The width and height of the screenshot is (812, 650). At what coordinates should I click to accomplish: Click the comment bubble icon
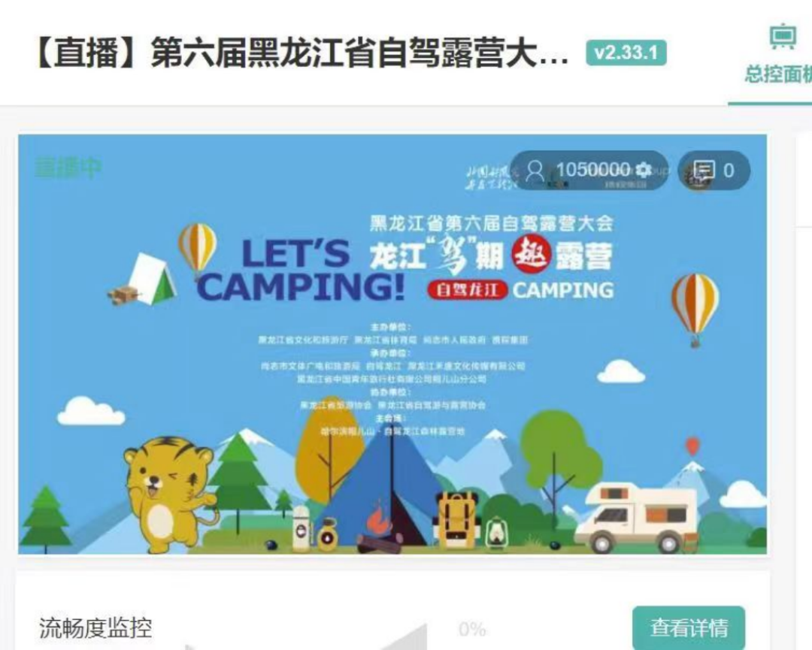coord(704,170)
